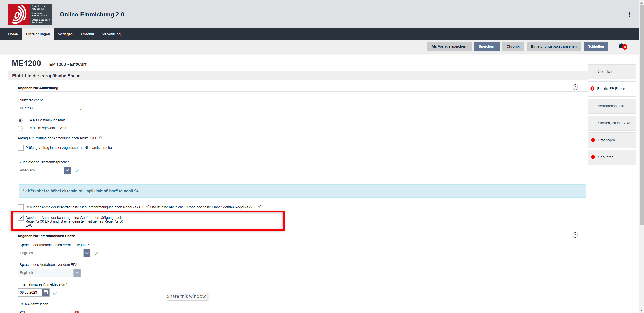
Task: Open Sprache des Verfahrens vor dem EPA dropdown
Action: click(x=77, y=273)
